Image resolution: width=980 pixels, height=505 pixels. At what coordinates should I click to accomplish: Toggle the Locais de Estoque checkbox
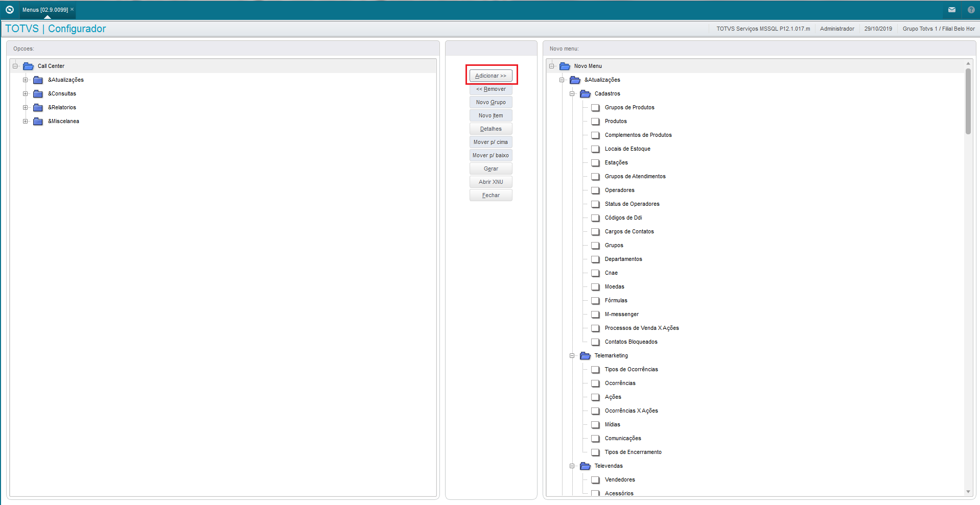click(x=595, y=149)
